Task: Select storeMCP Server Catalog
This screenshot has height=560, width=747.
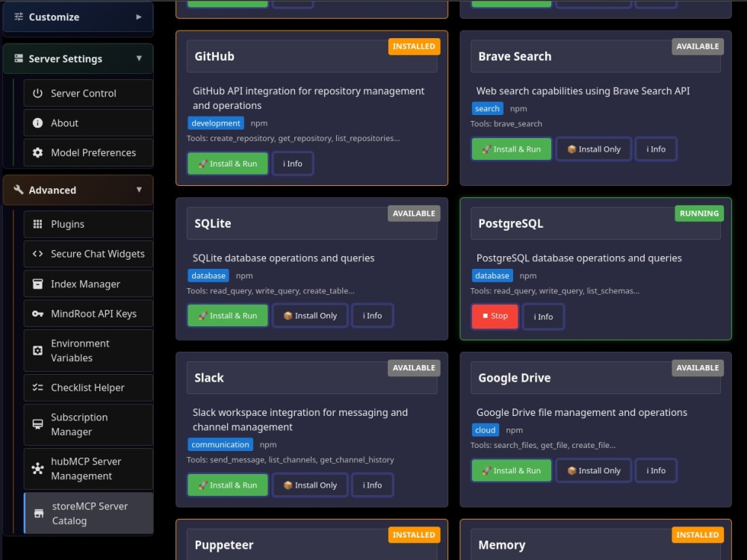Action: coord(89,514)
